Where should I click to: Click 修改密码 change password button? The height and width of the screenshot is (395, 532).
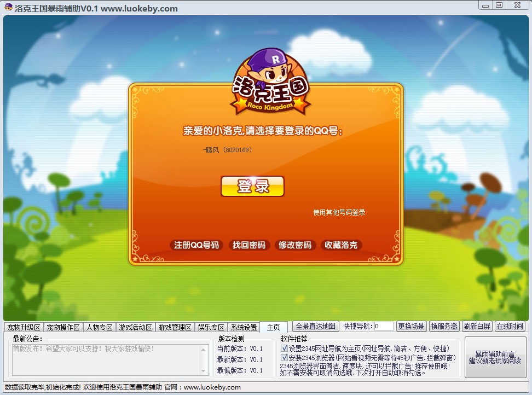(295, 245)
